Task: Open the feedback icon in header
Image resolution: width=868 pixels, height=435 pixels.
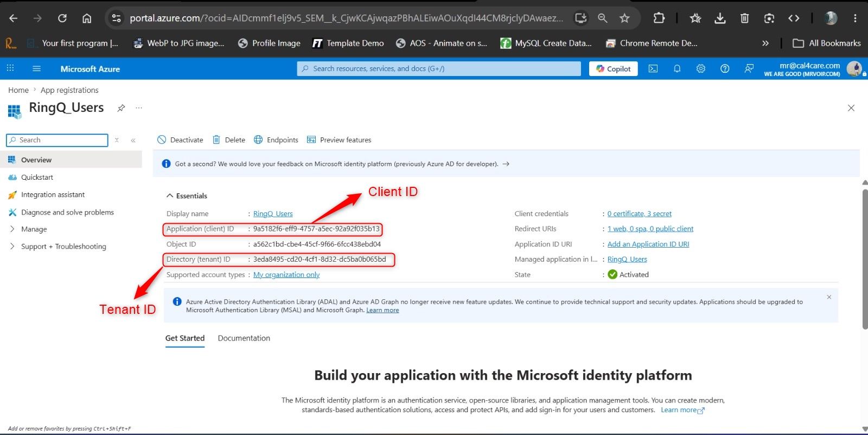Action: coord(749,68)
